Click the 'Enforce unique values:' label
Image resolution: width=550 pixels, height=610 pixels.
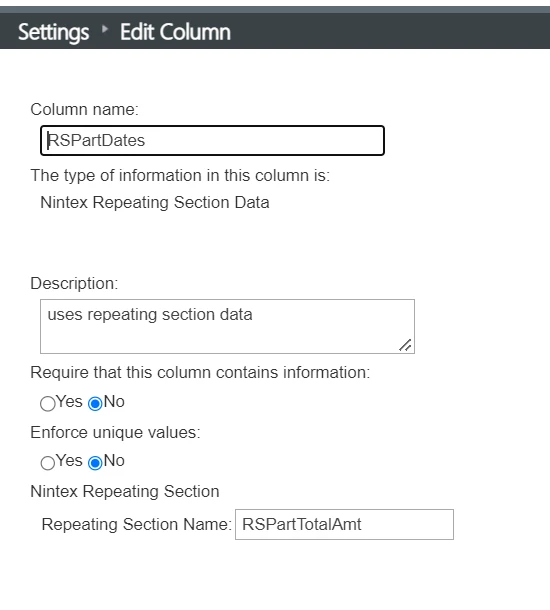point(115,433)
